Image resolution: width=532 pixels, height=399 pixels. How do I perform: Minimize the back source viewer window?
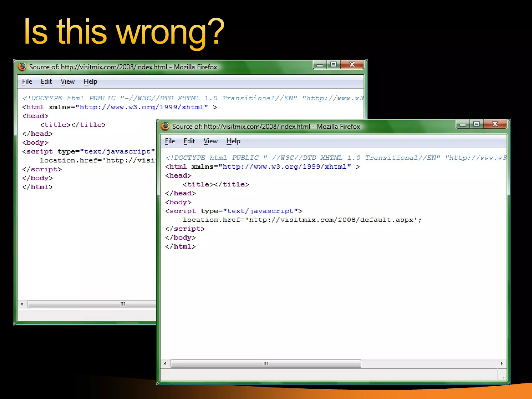click(320, 65)
